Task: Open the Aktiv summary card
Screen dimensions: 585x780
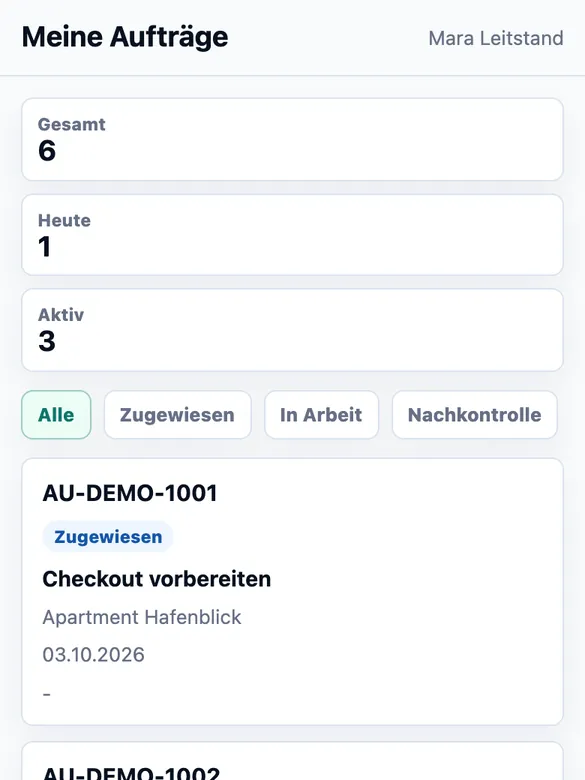Action: click(x=292, y=330)
